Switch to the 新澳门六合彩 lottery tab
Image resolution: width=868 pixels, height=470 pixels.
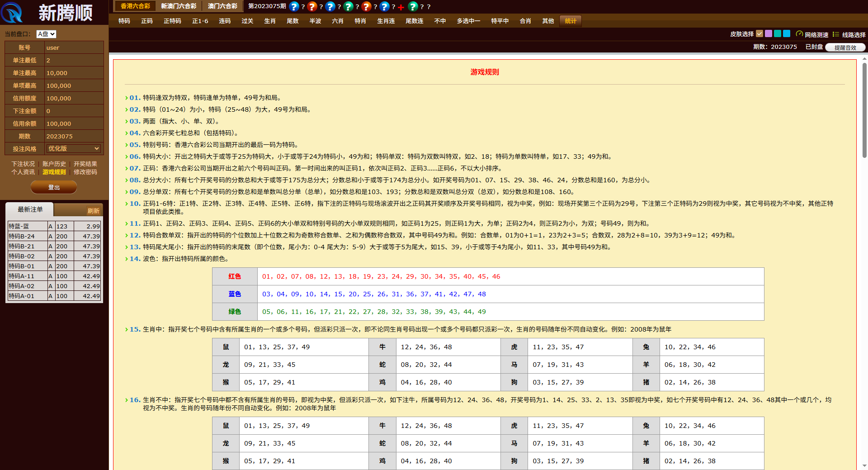(x=179, y=6)
